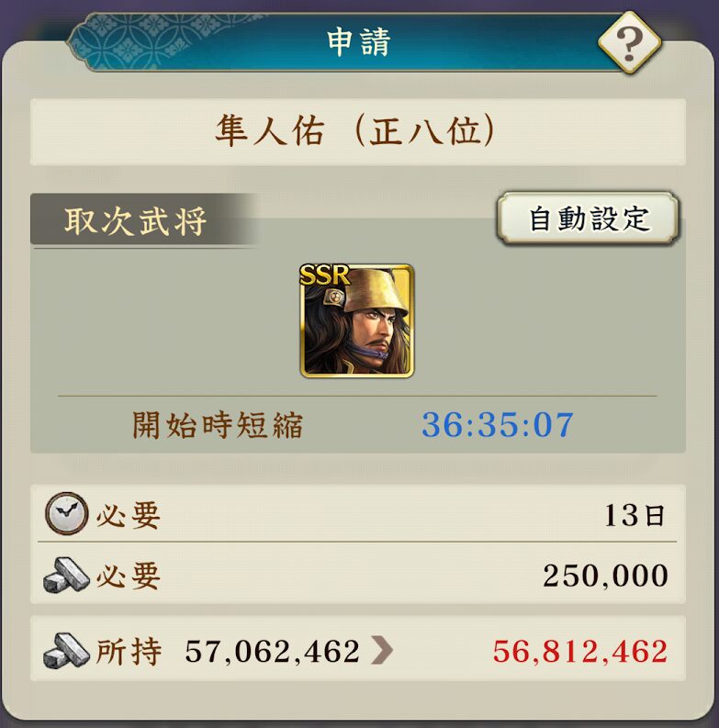Screen dimensions: 719x728
Task: Open the question mark help icon
Action: 629,43
